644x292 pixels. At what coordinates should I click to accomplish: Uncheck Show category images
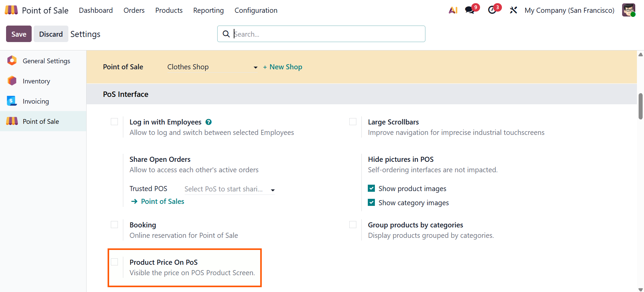pyautogui.click(x=372, y=203)
